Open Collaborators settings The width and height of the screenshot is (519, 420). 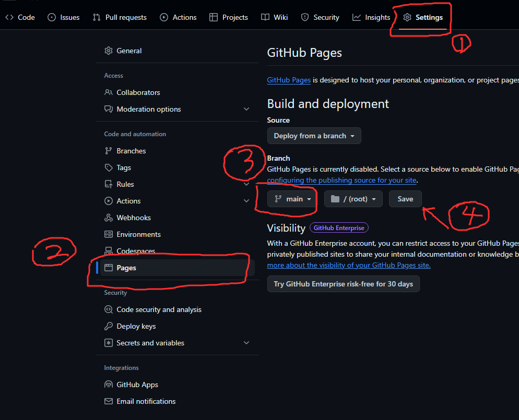[178, 92]
